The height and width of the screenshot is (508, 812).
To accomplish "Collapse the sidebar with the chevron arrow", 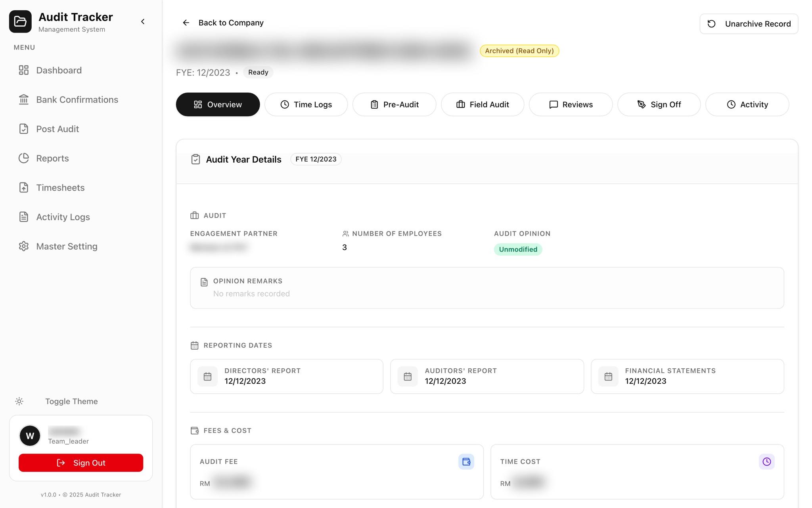I will pos(143,21).
